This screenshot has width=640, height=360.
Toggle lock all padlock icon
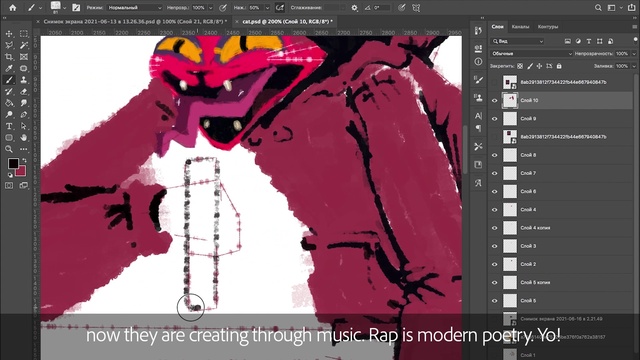point(559,66)
